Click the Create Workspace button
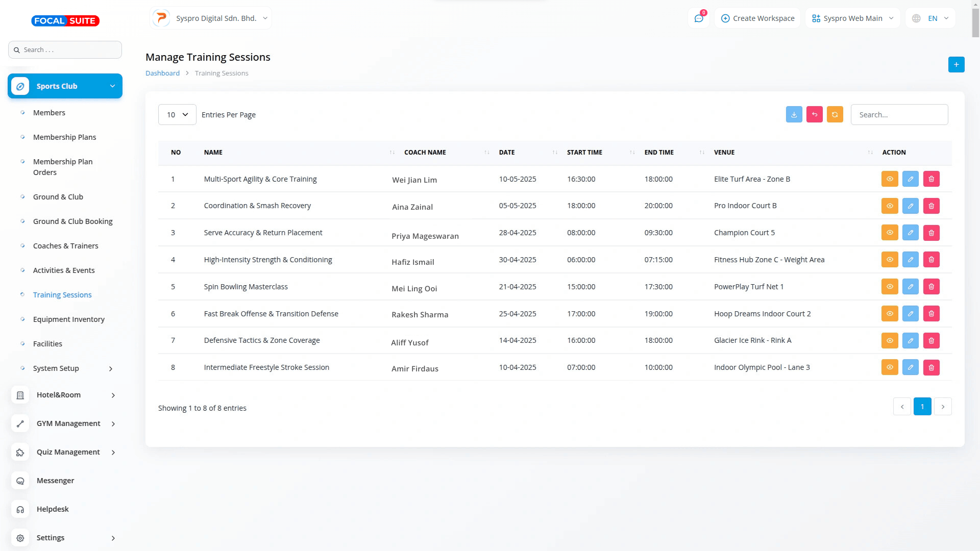This screenshot has height=551, width=980. 757,18
